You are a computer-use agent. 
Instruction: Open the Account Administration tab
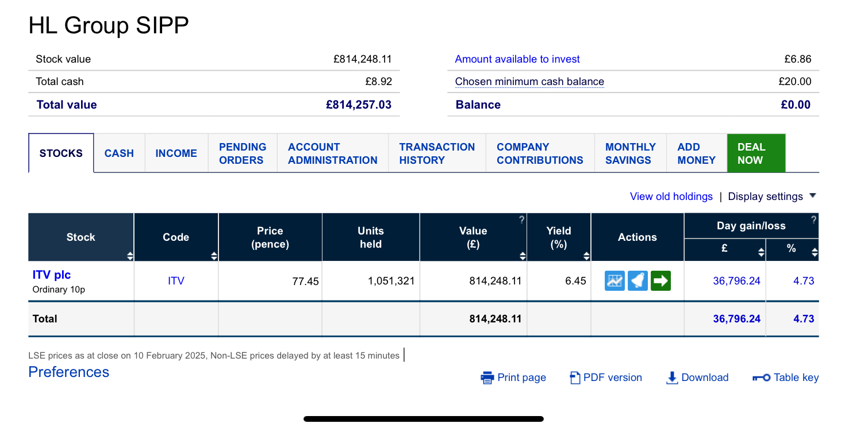point(333,153)
